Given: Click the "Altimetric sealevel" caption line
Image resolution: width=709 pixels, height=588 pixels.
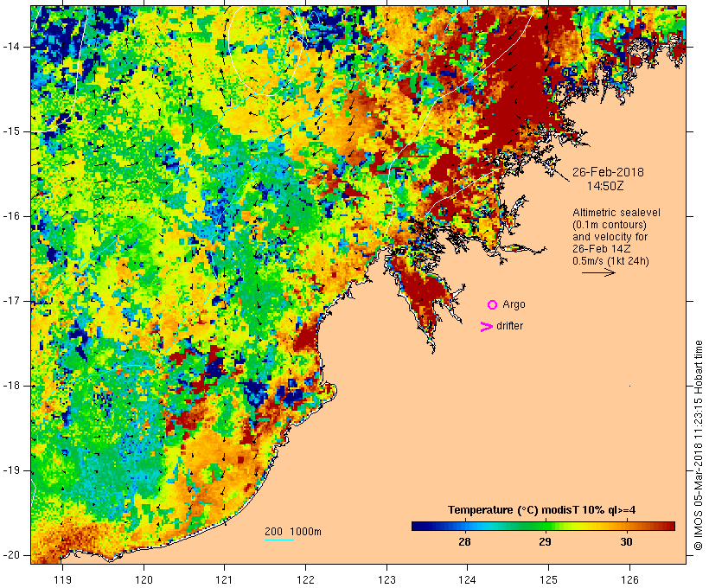Looking at the screenshot, I should click(616, 213).
